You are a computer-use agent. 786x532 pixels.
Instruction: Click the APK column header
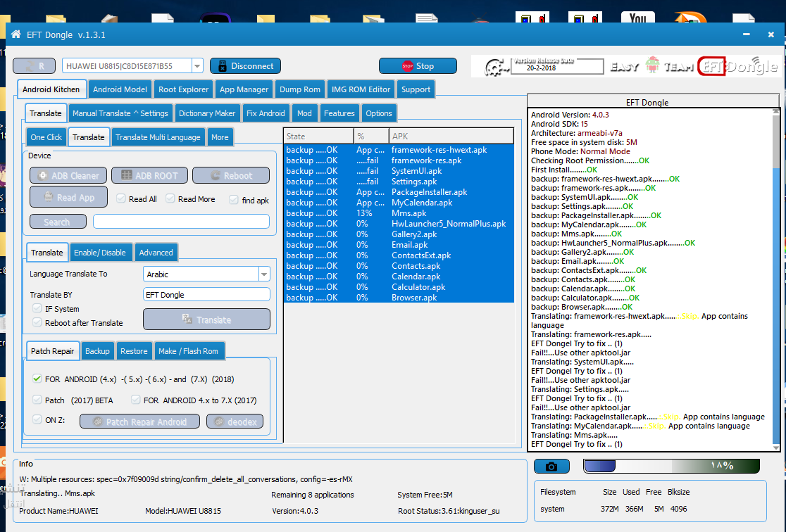pos(451,137)
